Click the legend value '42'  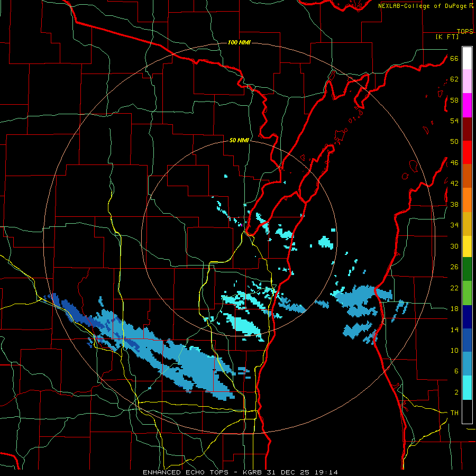(x=454, y=184)
